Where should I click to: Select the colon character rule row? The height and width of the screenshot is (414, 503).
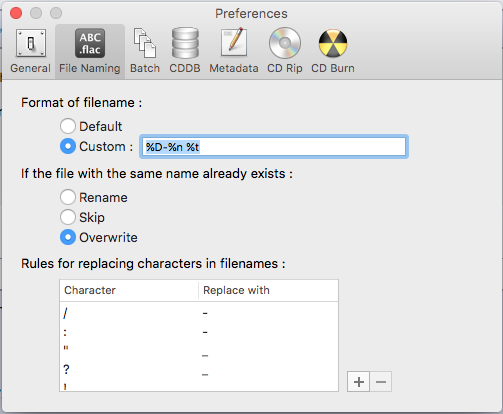[199, 332]
